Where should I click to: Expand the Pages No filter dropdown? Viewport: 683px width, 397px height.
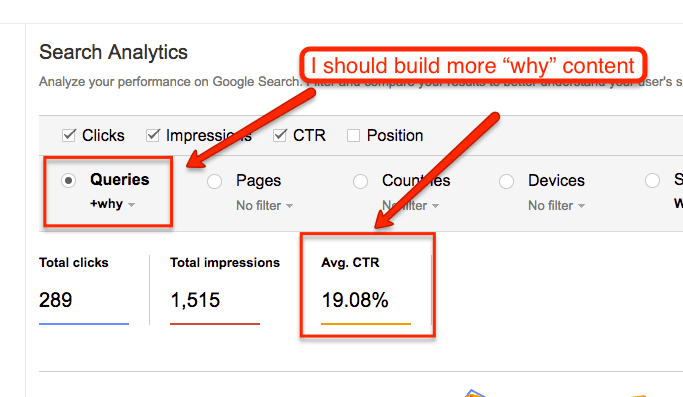264,205
